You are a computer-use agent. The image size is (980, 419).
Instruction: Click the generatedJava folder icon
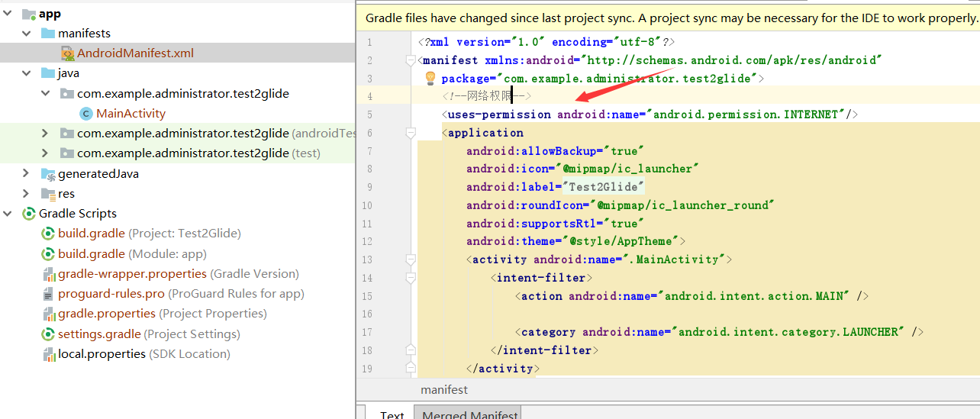coord(48,173)
